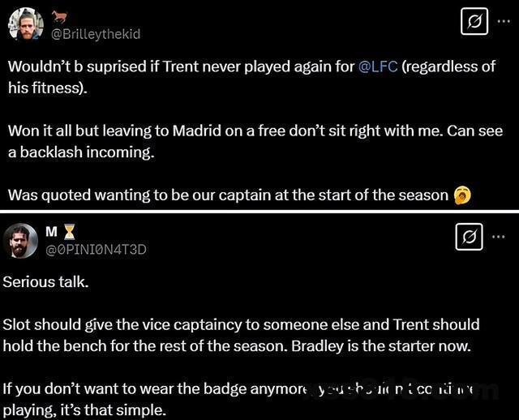Click 0PINI0N4T3D's profile picture
519x420 pixels.
pyautogui.click(x=20, y=241)
